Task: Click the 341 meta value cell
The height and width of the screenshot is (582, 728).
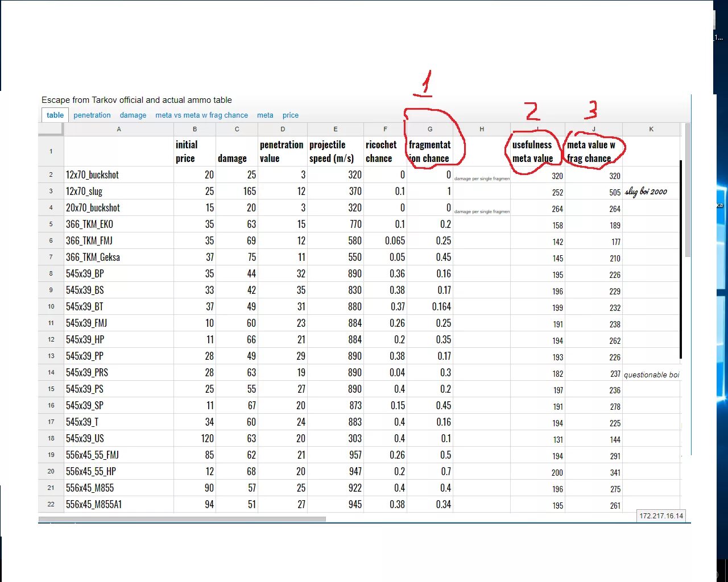Action: pos(594,472)
